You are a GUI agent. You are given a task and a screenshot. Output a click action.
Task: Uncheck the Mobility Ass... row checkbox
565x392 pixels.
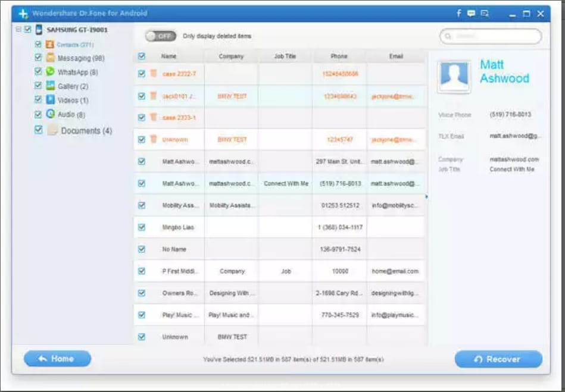pyautogui.click(x=142, y=205)
